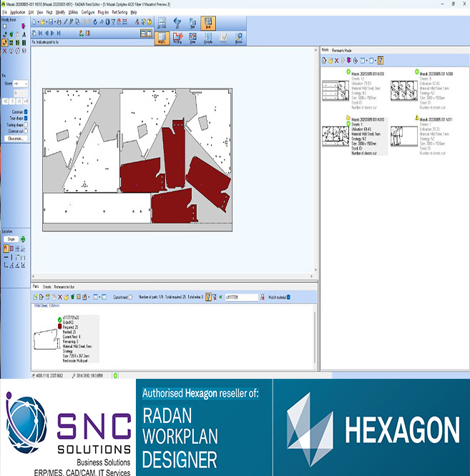Open the Utilities menu

pos(73,12)
